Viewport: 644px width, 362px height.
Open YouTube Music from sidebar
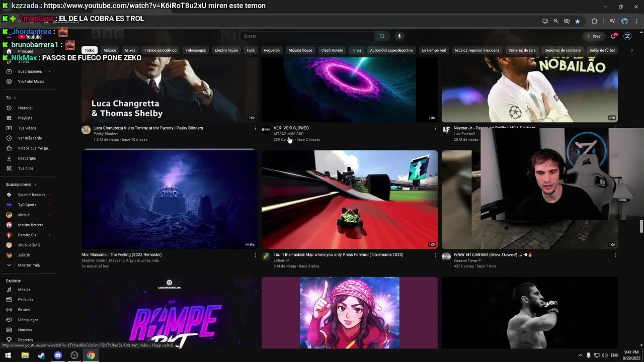coord(31,81)
